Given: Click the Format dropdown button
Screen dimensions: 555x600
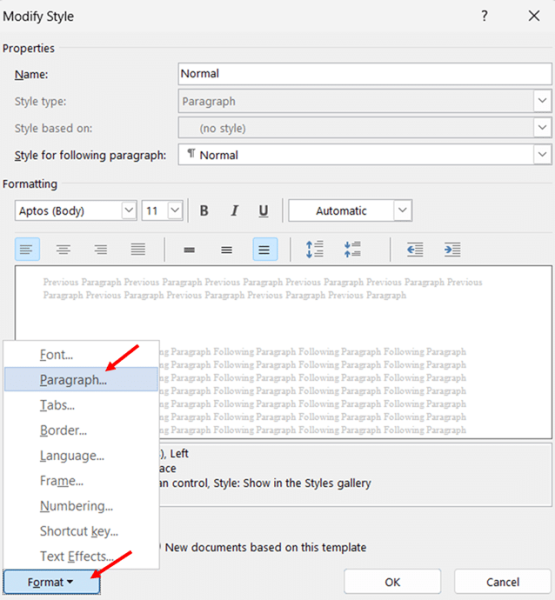Looking at the screenshot, I should click(x=52, y=582).
